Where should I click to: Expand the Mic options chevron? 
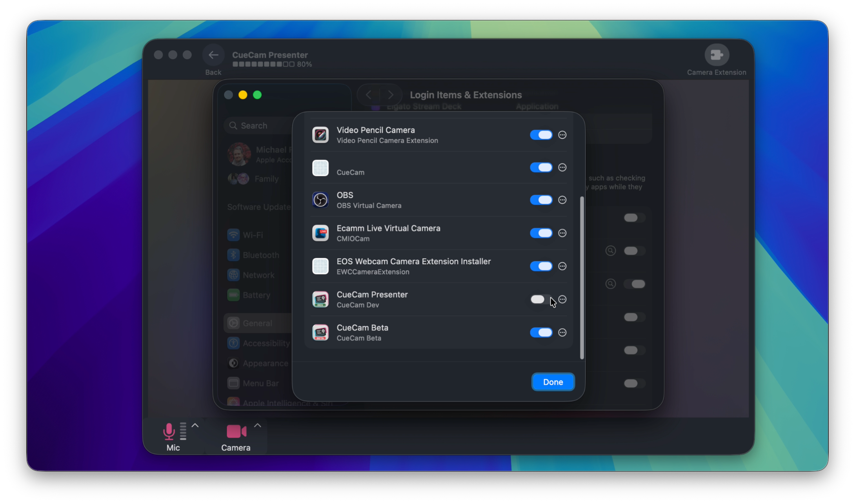[x=195, y=426]
